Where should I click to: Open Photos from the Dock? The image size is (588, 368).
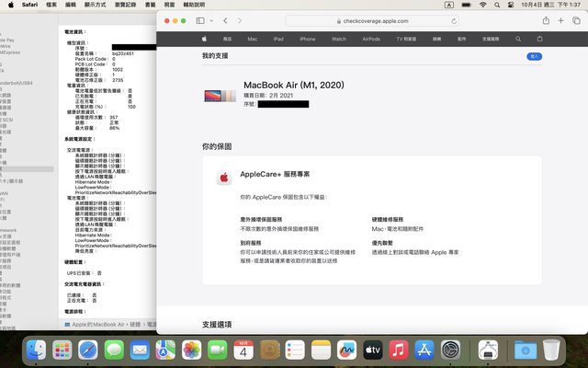(x=192, y=350)
